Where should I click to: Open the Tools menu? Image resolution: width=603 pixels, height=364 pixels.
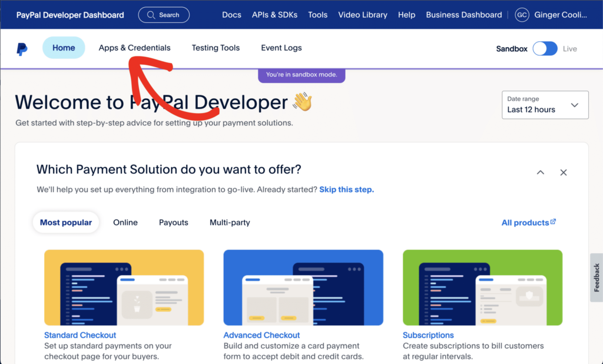317,15
